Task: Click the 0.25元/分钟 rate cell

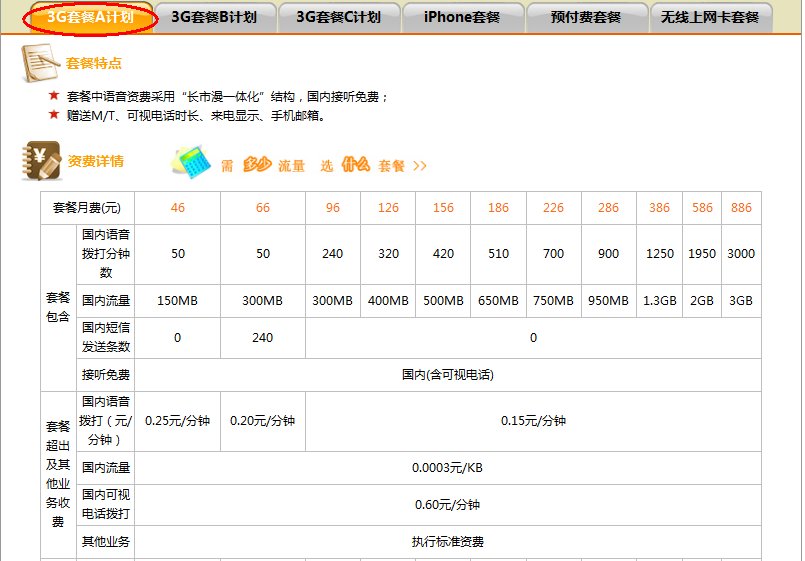Action: pyautogui.click(x=178, y=421)
